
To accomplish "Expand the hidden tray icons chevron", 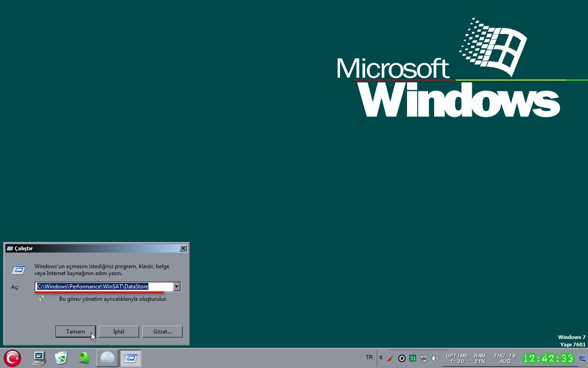I will (x=381, y=358).
